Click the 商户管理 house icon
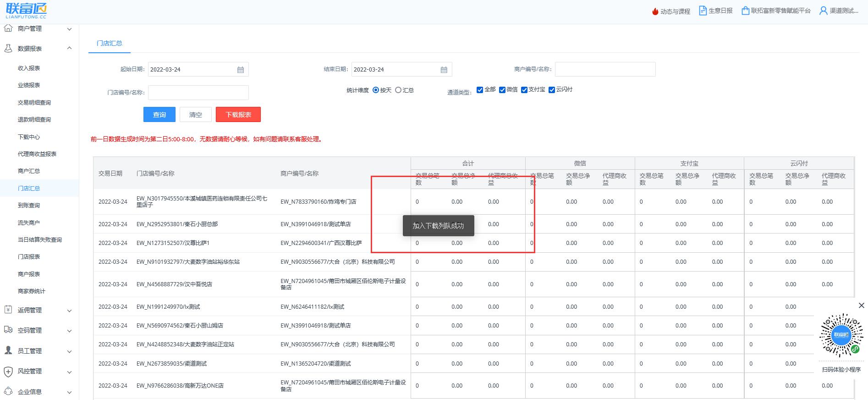This screenshot has width=868, height=400. 8,28
